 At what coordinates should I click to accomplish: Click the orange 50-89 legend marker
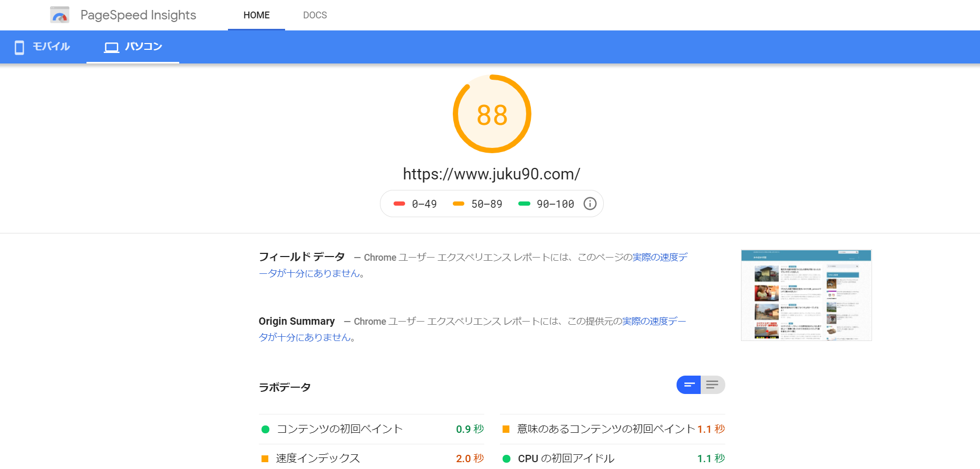(x=459, y=204)
